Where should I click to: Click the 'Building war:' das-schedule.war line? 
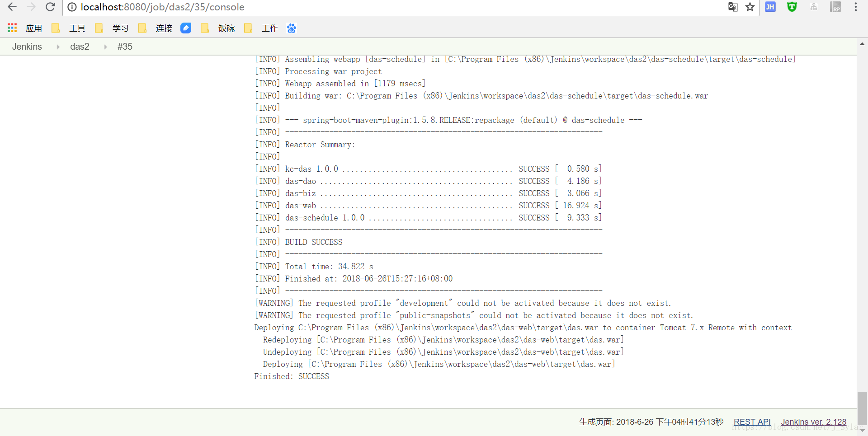coord(481,96)
